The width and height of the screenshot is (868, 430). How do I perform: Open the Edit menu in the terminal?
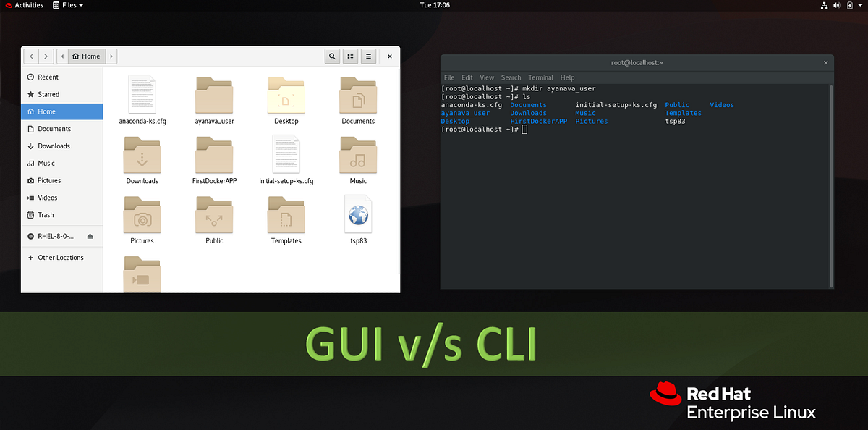click(x=467, y=77)
